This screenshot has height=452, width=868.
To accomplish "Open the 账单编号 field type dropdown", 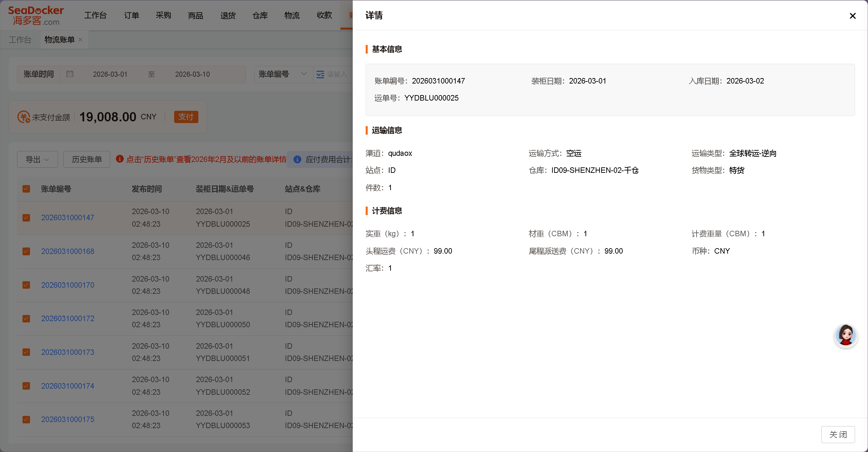I will coord(283,74).
